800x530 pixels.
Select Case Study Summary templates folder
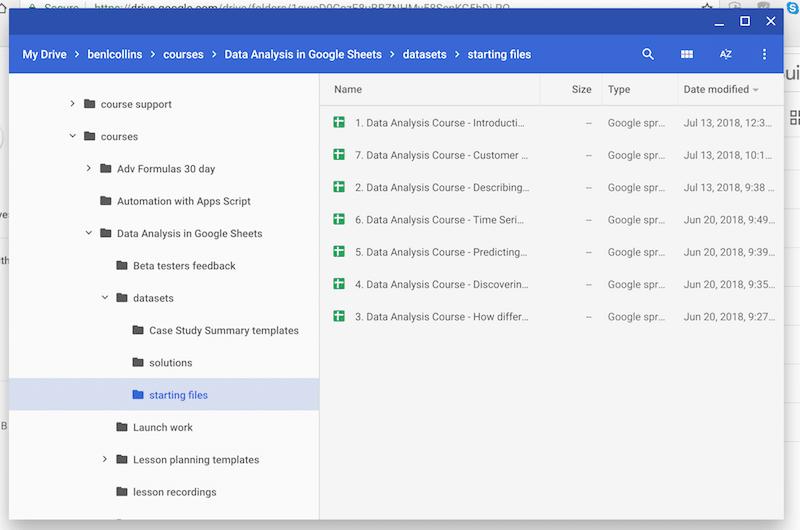point(224,331)
